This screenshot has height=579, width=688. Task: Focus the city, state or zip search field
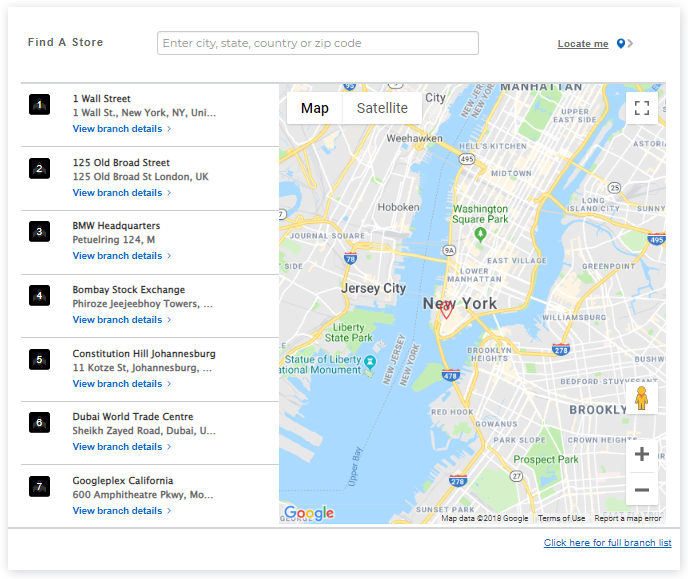pos(318,43)
